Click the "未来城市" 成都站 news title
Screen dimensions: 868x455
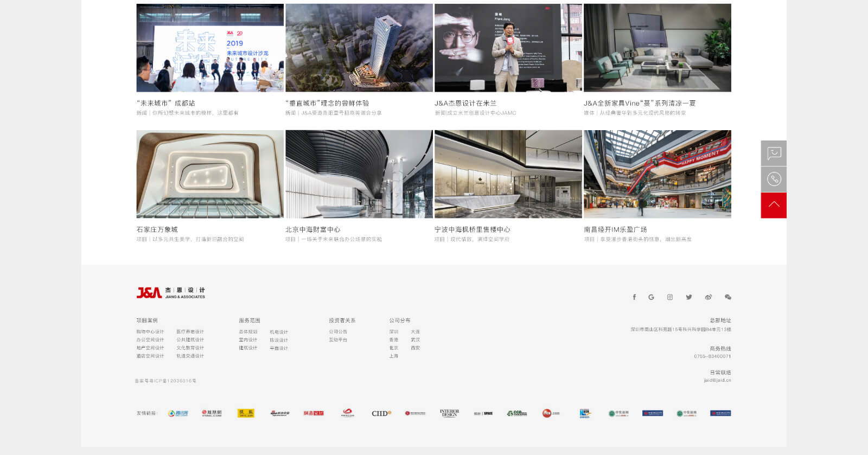[166, 103]
